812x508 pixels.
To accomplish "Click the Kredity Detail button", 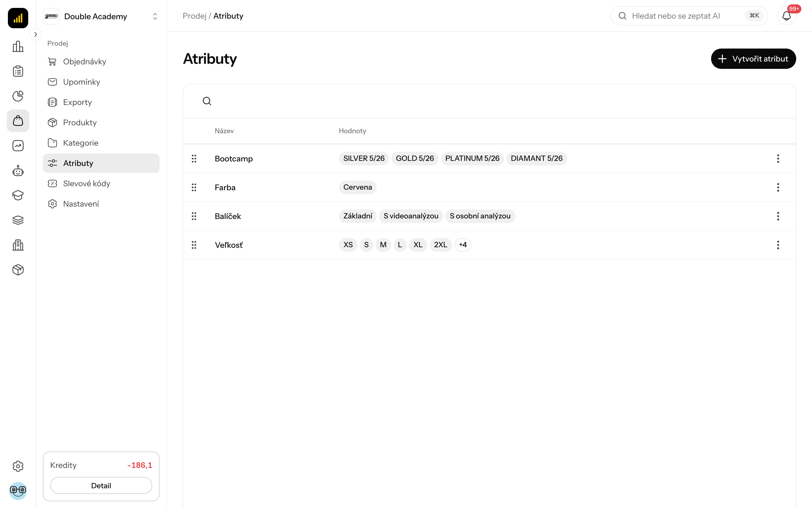I will coord(101,485).
